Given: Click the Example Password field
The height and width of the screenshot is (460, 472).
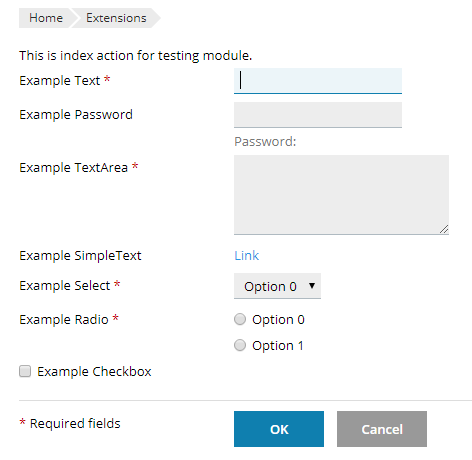Looking at the screenshot, I should tap(318, 115).
